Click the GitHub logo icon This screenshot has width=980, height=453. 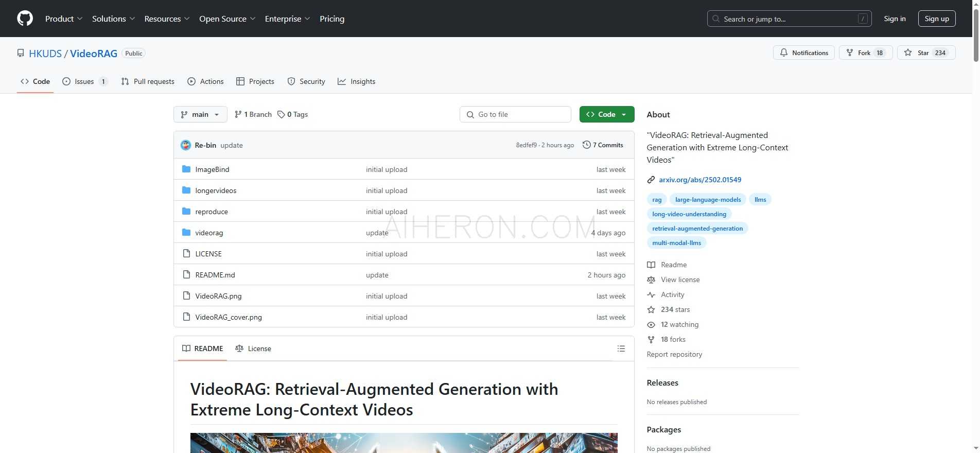point(25,19)
